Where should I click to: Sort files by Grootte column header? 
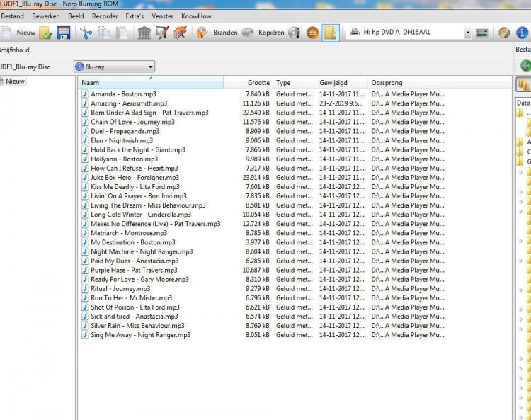point(258,83)
